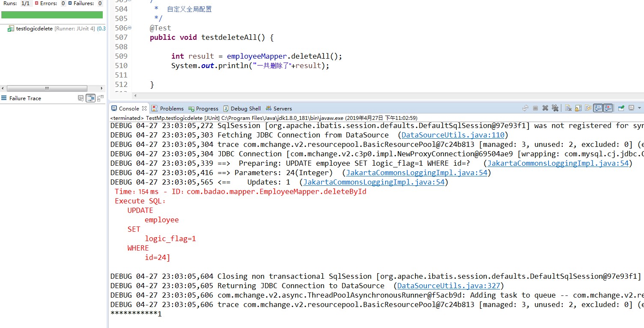Toggle Scroll Lock in the Console
The width and height of the screenshot is (644, 328).
[x=578, y=108]
